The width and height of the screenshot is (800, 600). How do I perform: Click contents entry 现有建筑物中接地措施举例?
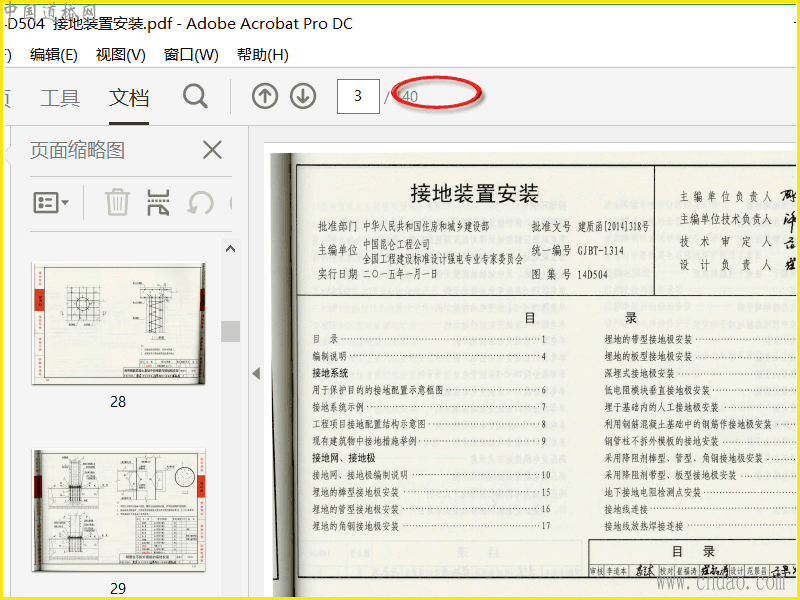coord(364,441)
